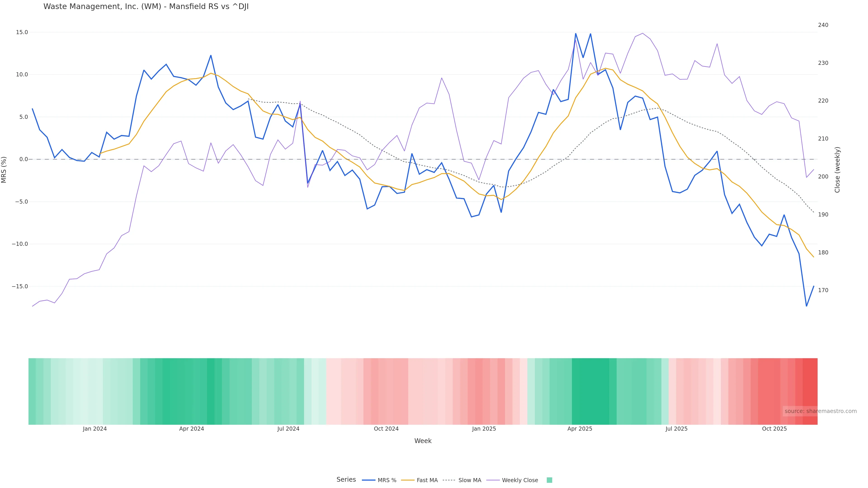Screen dimensions: 868x488
Task: Click the 15.0 left axis tick label
Action: coord(22,32)
